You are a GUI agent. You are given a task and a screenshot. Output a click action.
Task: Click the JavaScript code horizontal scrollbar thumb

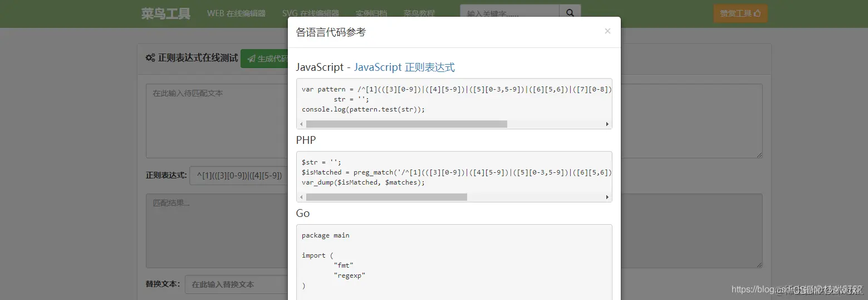pyautogui.click(x=406, y=124)
